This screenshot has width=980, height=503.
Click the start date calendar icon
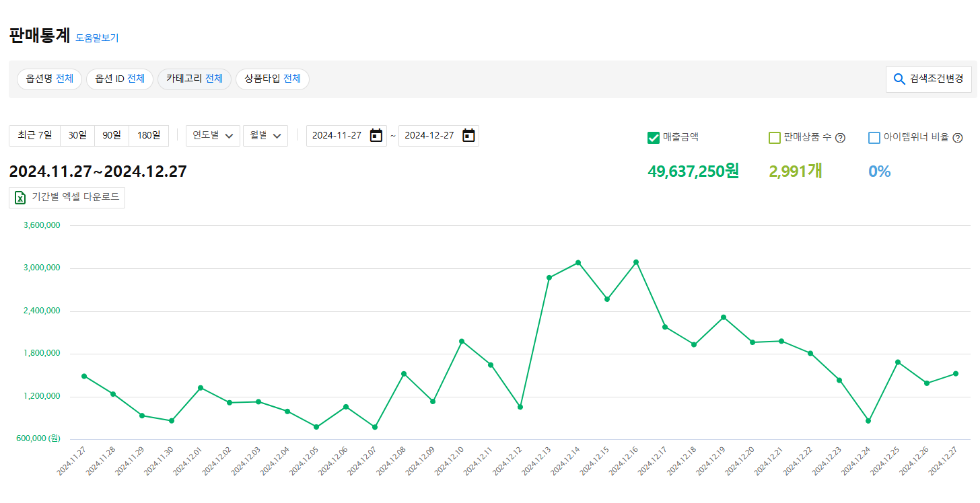[x=376, y=136]
